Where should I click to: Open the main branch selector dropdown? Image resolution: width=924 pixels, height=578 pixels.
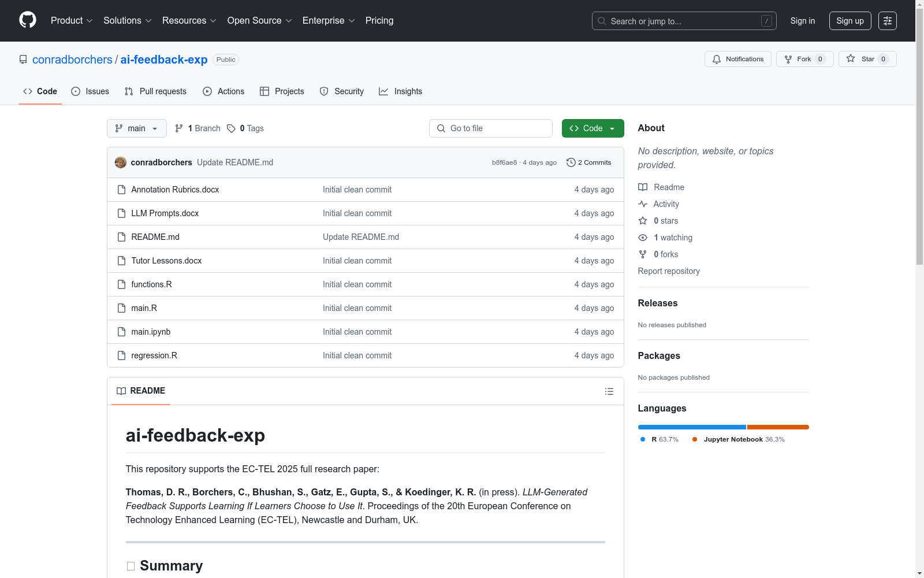tap(137, 128)
